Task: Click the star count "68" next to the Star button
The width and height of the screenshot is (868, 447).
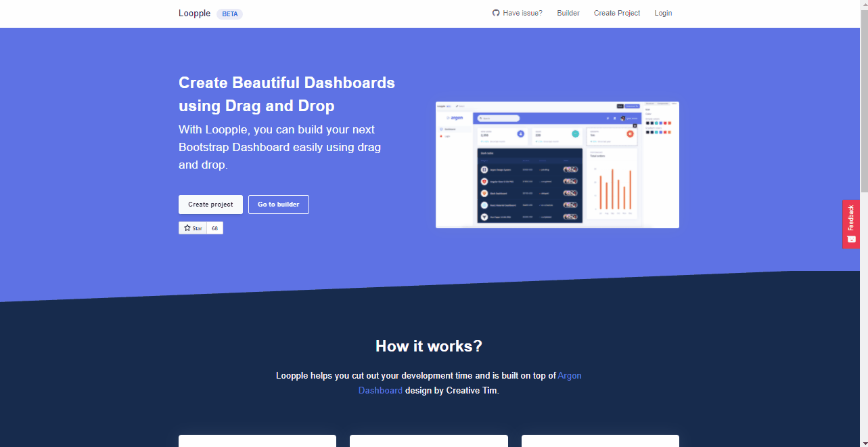Action: (214, 228)
